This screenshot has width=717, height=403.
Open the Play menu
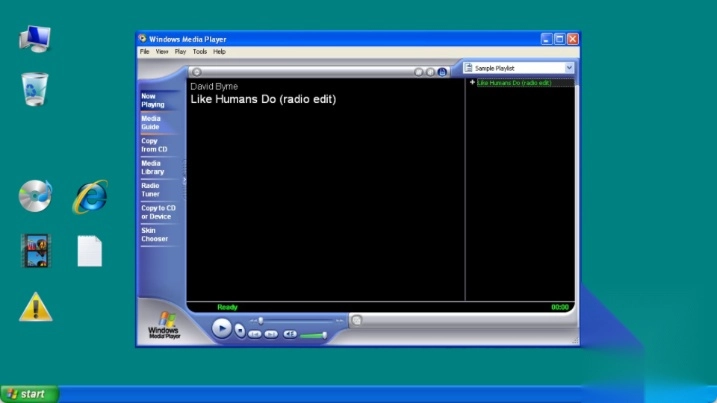pos(180,51)
